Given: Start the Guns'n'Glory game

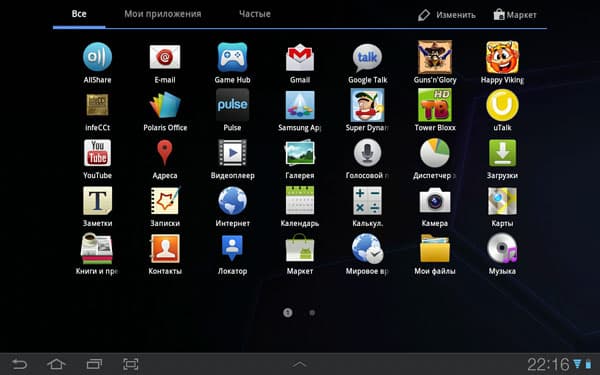Looking at the screenshot, I should 435,57.
